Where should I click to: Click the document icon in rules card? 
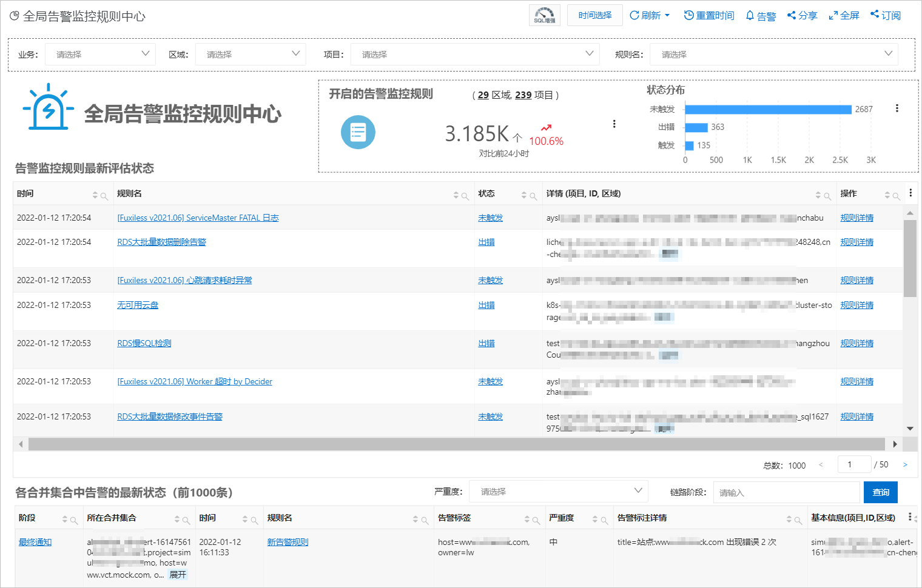358,132
